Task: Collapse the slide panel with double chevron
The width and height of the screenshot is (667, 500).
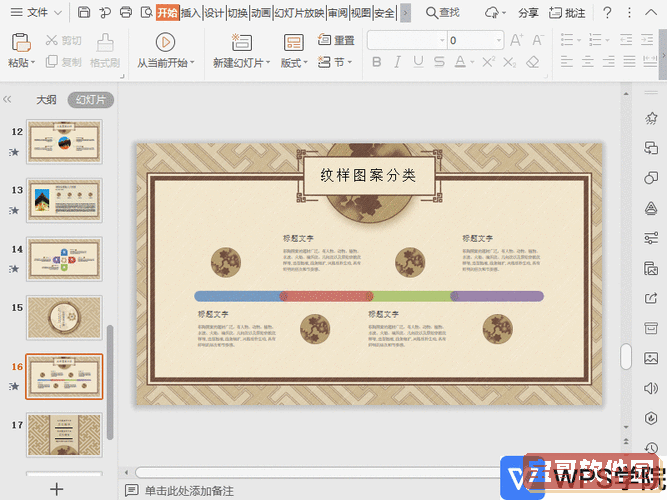Action: click(7, 100)
